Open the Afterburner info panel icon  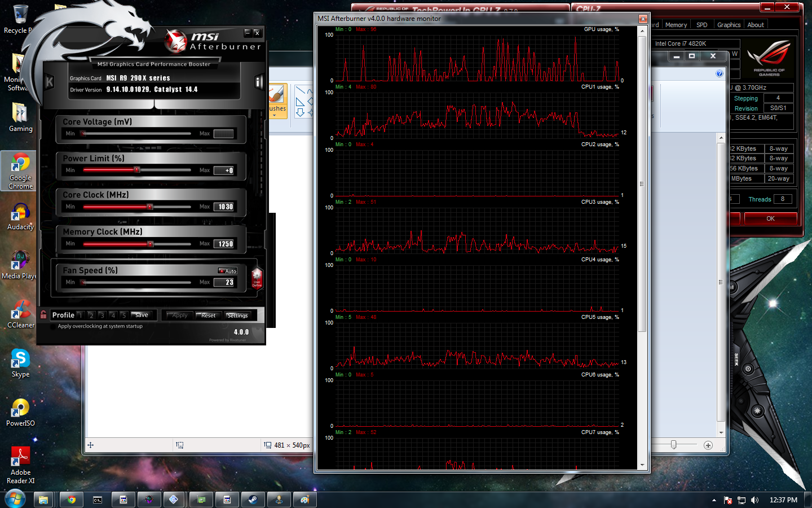tap(259, 82)
